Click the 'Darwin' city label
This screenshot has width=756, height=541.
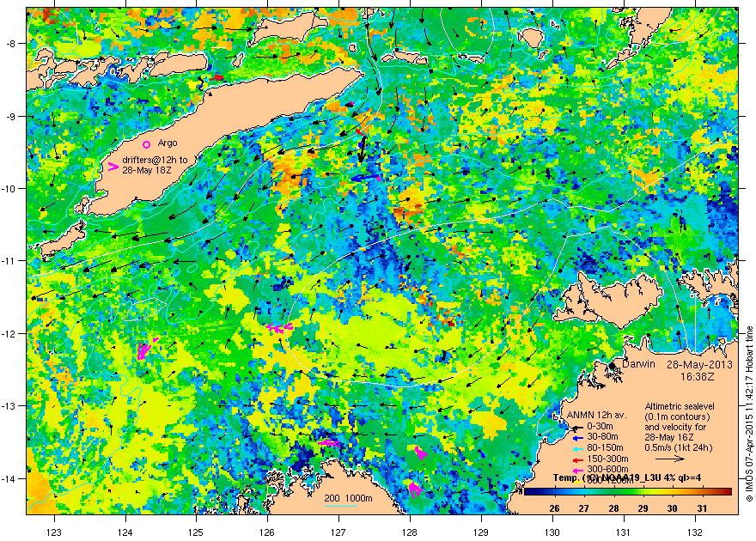[x=637, y=364]
